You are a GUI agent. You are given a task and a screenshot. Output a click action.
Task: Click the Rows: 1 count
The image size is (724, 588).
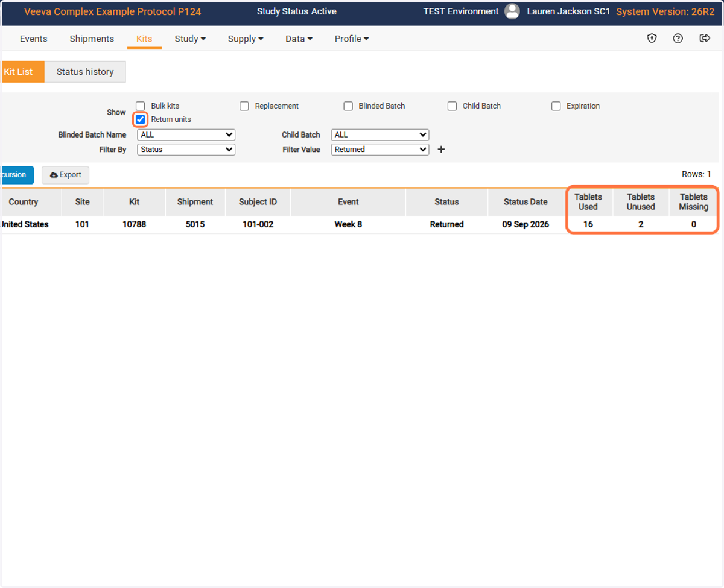696,174
